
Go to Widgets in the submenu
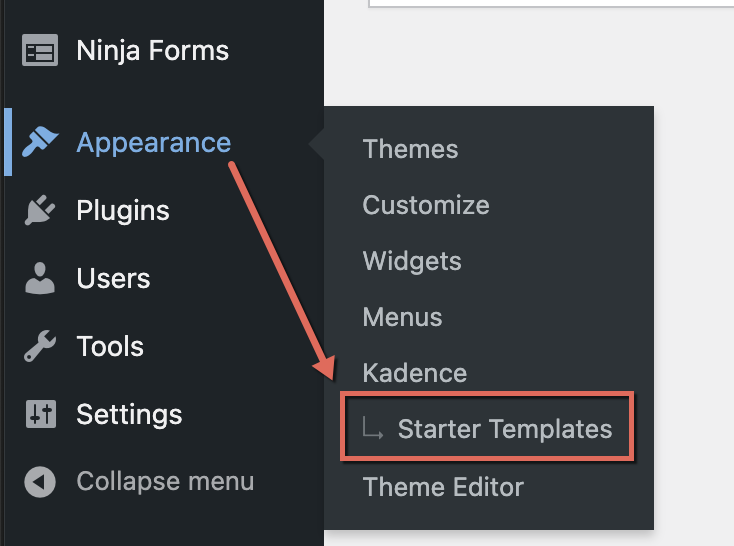412,261
